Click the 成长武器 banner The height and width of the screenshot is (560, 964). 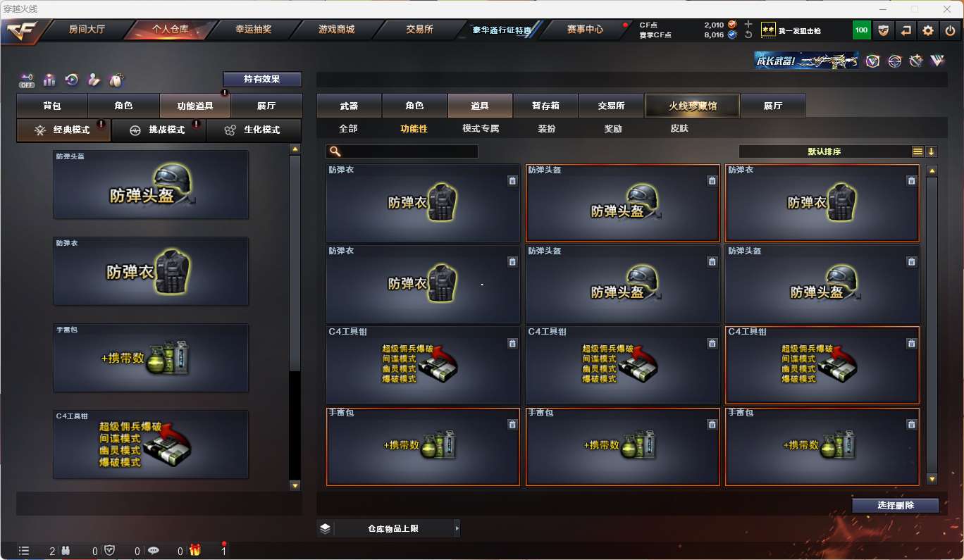coord(807,61)
